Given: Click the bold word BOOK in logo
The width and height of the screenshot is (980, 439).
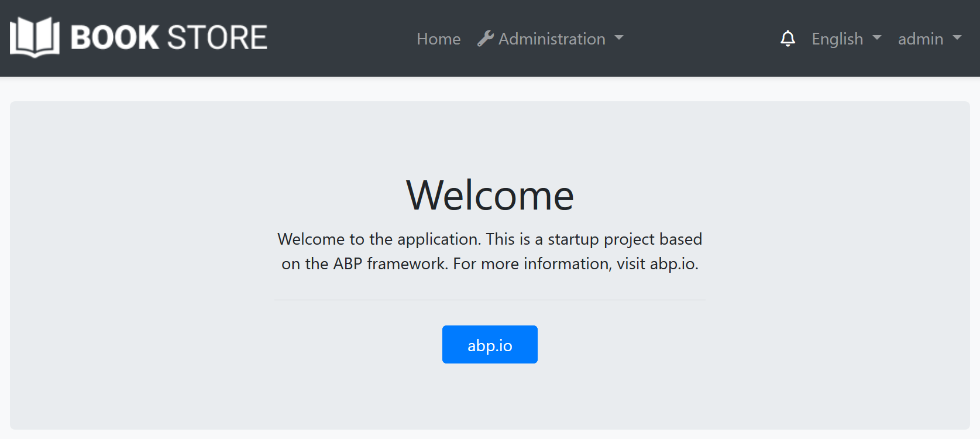Looking at the screenshot, I should tap(115, 37).
